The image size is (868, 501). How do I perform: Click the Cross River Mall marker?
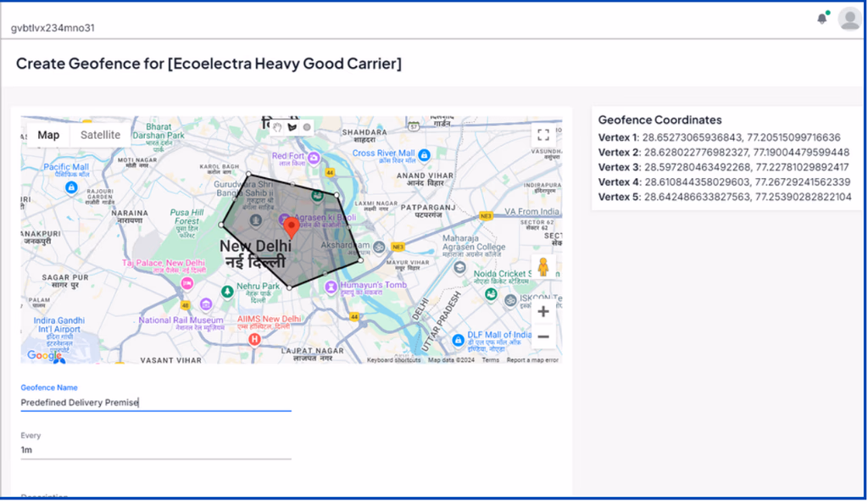424,156
